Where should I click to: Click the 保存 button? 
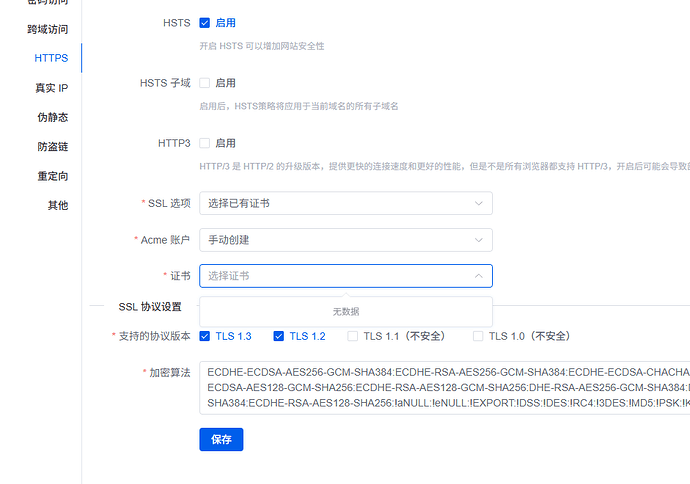[x=221, y=440]
